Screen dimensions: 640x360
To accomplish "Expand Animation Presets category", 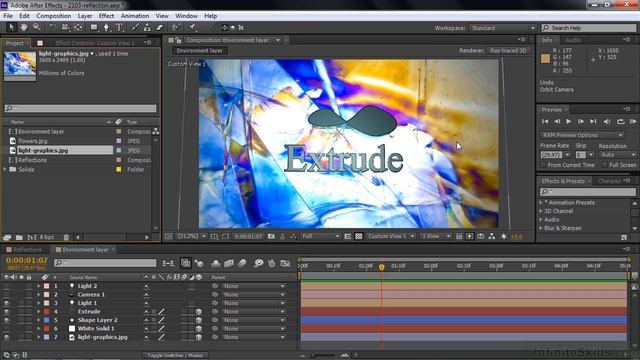I will tap(541, 203).
